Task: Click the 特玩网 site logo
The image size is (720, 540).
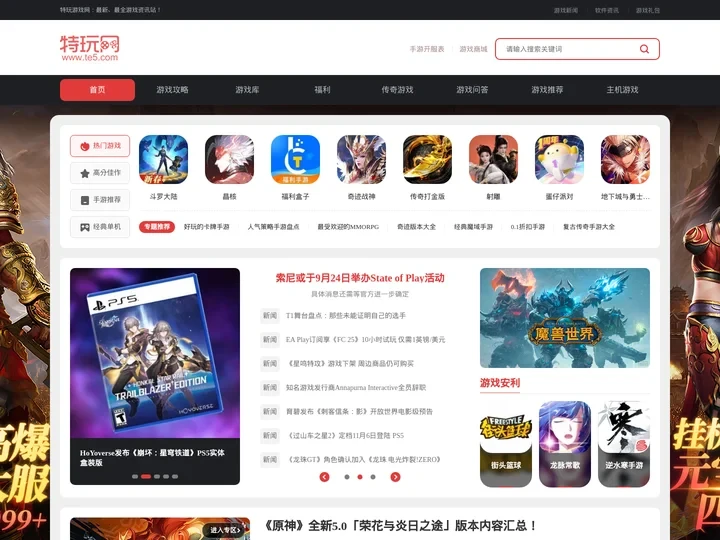Action: (x=90, y=48)
